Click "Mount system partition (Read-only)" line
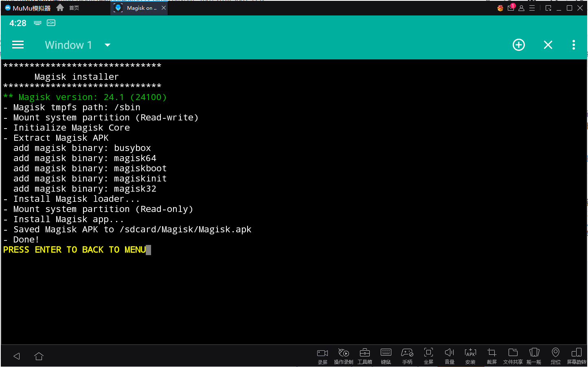Viewport: 588px width, 367px height. point(98,209)
